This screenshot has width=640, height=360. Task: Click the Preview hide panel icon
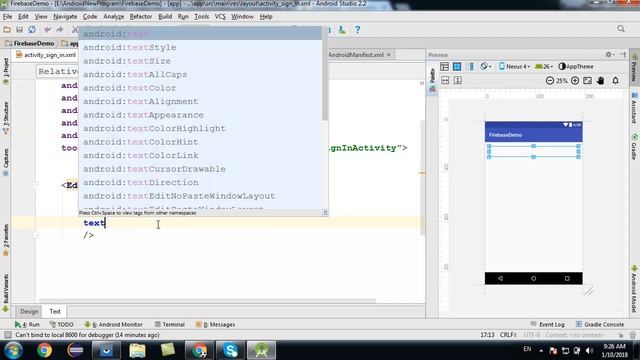point(623,54)
